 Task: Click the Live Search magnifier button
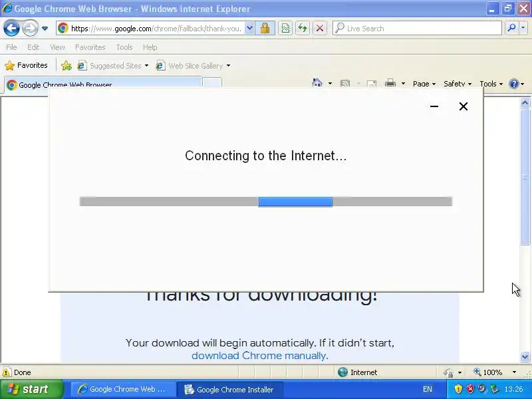pos(511,28)
